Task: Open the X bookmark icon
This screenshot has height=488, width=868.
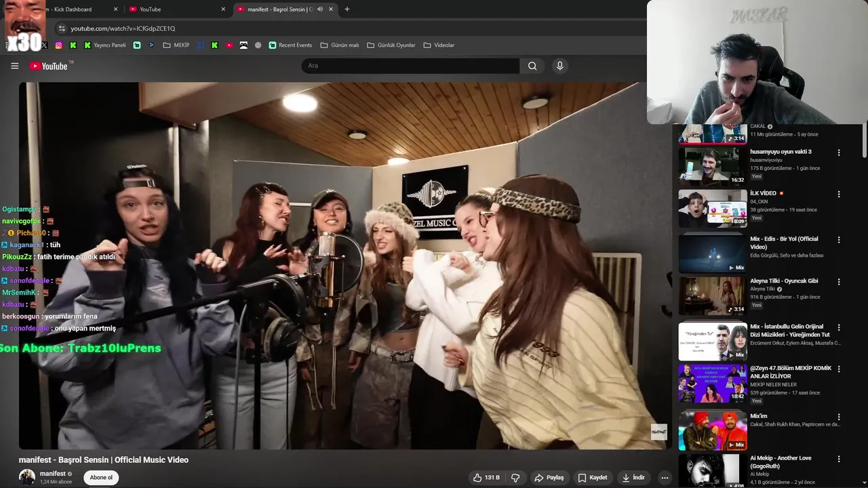Action: (x=44, y=45)
